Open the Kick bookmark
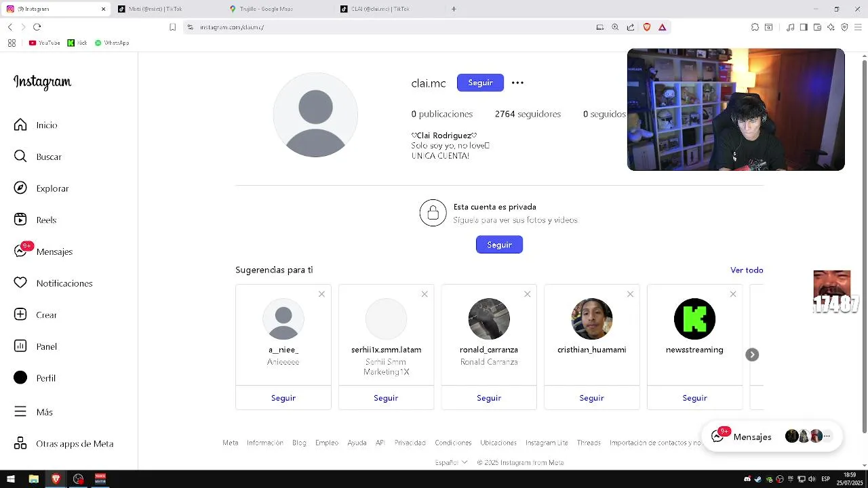This screenshot has width=868, height=488. [77, 43]
